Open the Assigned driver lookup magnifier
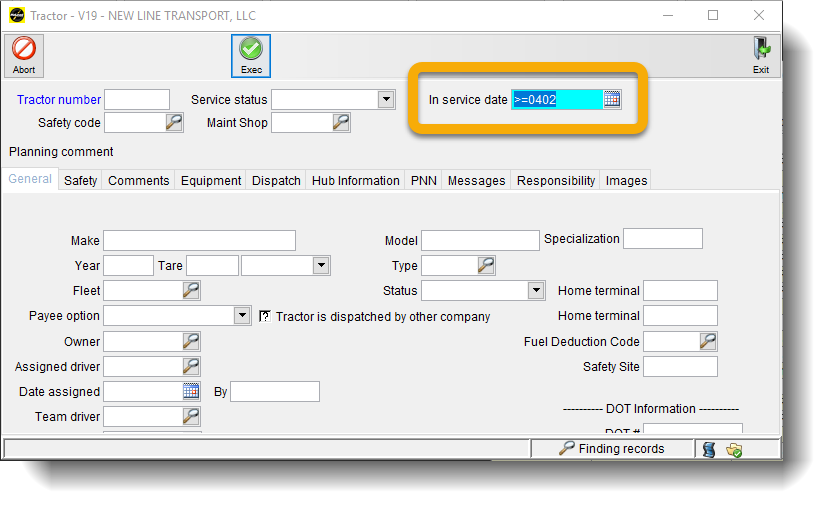 (x=191, y=366)
